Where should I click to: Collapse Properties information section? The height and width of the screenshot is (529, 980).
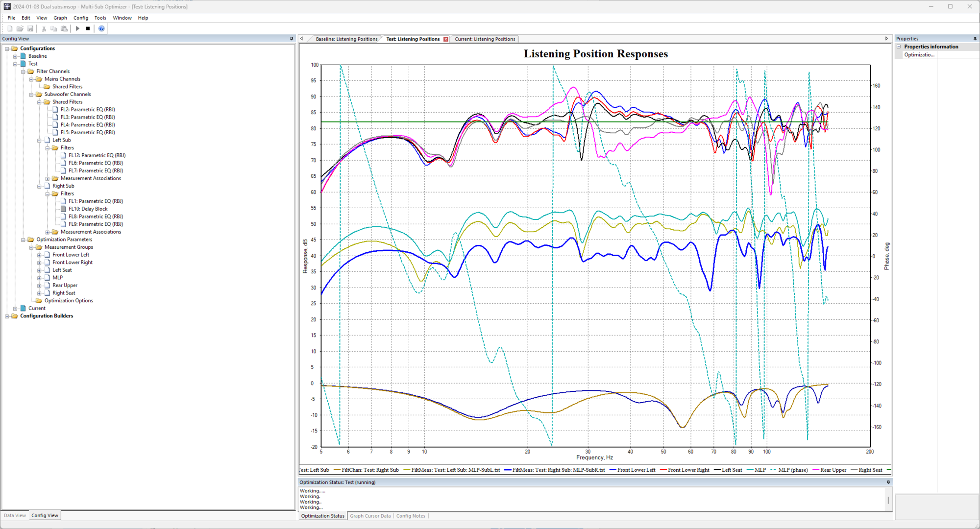pyautogui.click(x=899, y=47)
